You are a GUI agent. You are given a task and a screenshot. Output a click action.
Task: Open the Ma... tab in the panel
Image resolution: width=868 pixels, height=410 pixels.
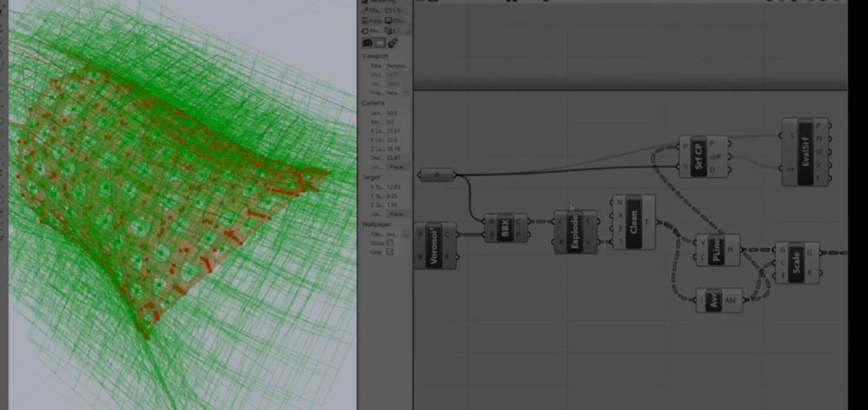point(372,10)
